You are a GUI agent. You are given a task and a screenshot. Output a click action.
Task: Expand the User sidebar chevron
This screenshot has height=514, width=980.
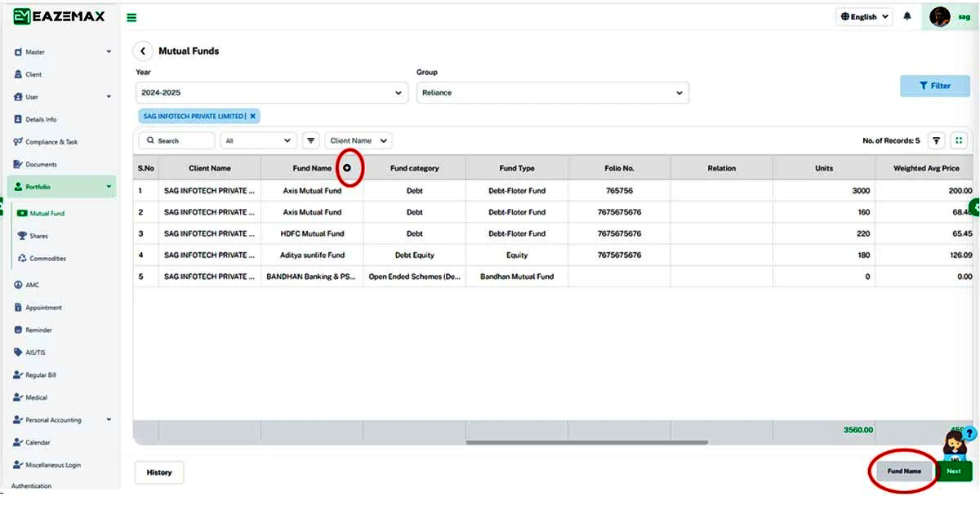tap(109, 97)
